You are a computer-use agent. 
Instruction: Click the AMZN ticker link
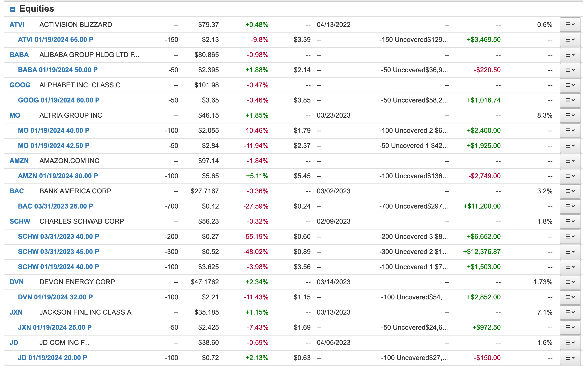(x=19, y=161)
